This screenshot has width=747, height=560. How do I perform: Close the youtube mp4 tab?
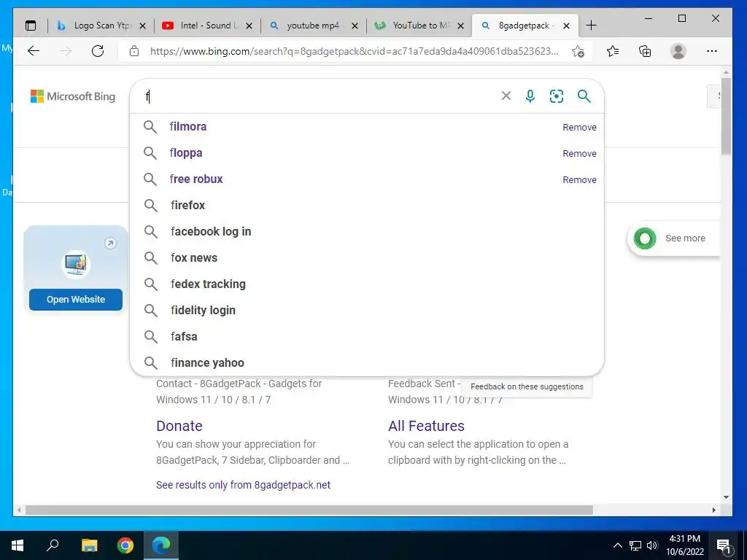tap(355, 26)
